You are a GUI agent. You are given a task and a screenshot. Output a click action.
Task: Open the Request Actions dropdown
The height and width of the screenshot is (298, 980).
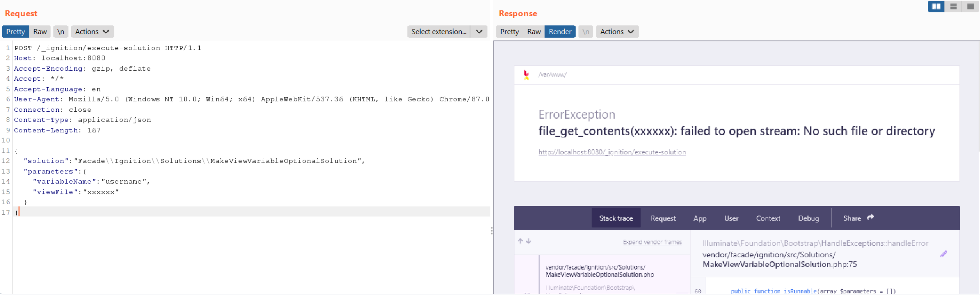pos(92,32)
